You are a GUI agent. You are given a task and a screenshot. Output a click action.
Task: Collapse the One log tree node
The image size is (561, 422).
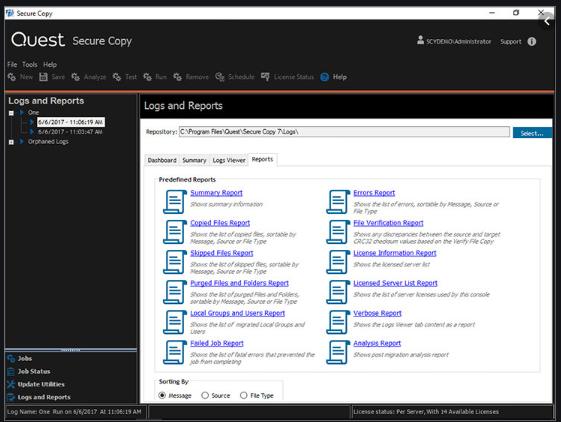11,113
